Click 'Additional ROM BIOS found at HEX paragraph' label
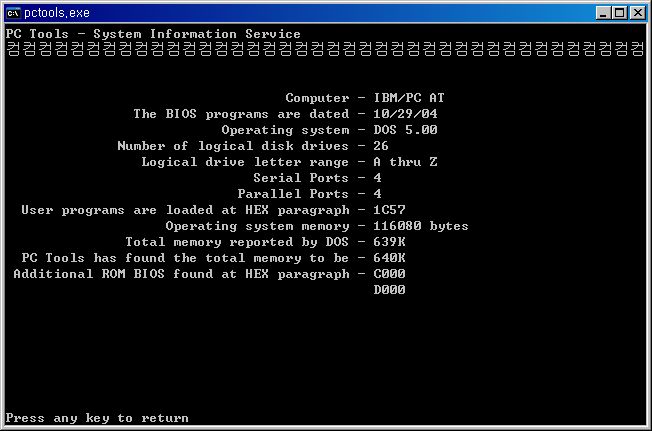The image size is (652, 431). click(x=181, y=274)
